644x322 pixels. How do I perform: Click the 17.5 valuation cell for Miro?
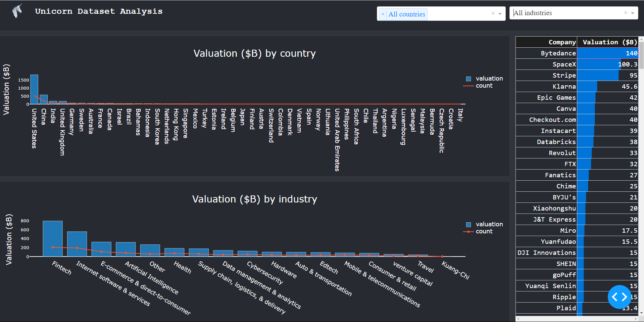[x=608, y=230]
